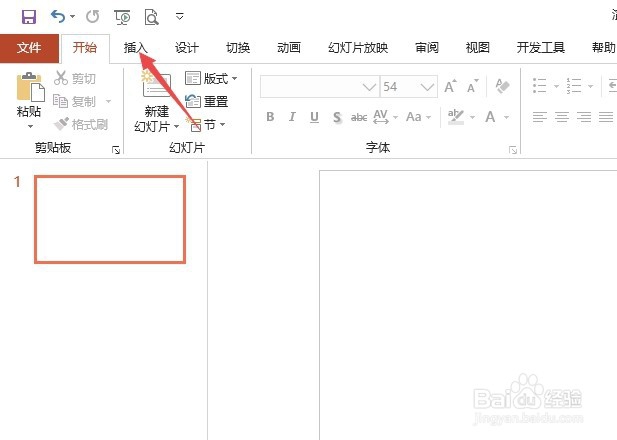This screenshot has height=440, width=617.
Task: Toggle Bold formatting
Action: coord(270,117)
